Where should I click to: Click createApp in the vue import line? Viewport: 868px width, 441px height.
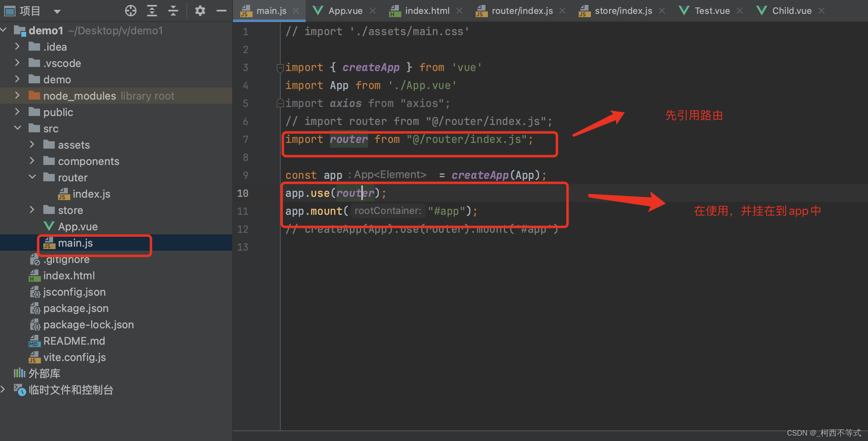coord(371,67)
